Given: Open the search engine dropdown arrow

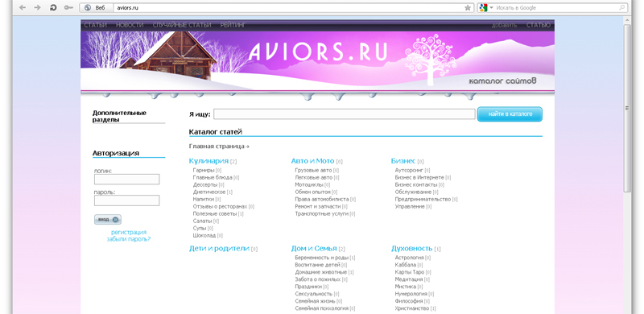Looking at the screenshot, I should point(491,7).
